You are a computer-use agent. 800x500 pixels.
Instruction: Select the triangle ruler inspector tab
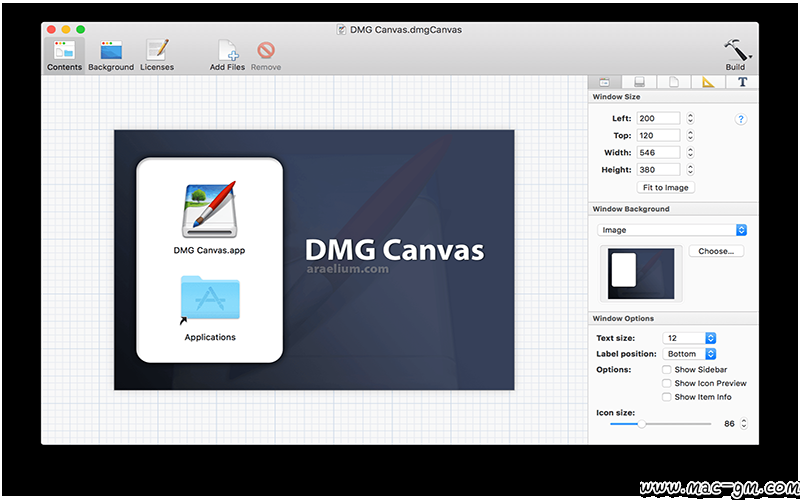(708, 82)
